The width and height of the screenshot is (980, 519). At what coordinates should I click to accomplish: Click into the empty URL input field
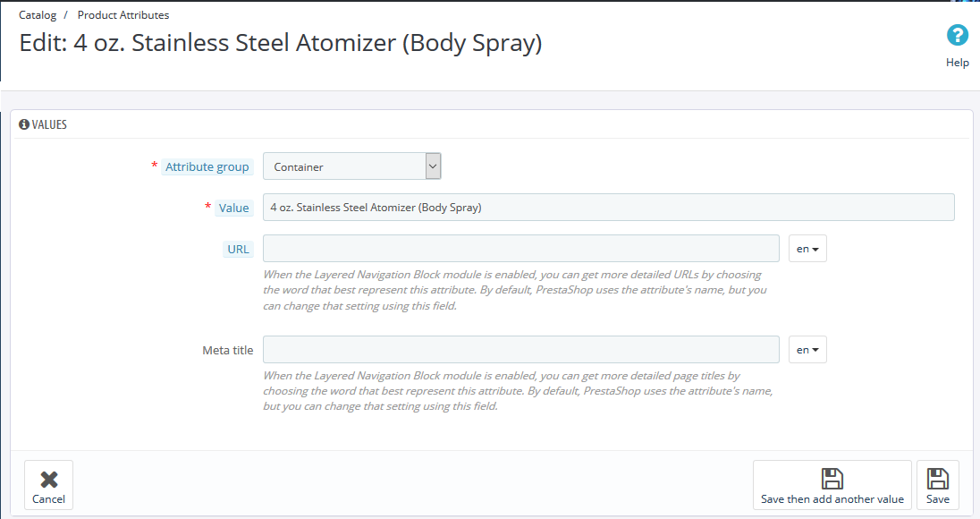pyautogui.click(x=520, y=249)
